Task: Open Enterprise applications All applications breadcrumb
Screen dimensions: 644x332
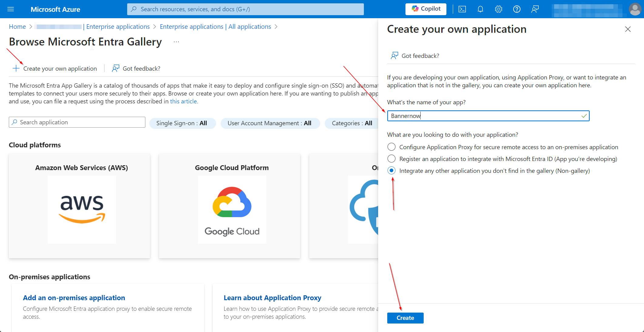Action: tap(215, 27)
